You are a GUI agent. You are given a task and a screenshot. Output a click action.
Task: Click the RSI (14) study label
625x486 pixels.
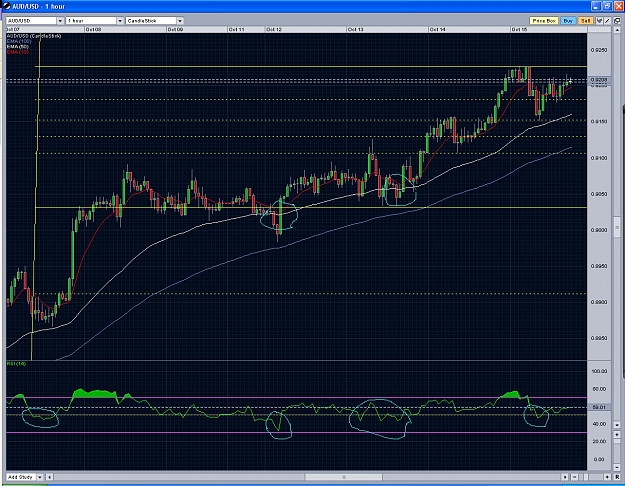tap(16, 364)
